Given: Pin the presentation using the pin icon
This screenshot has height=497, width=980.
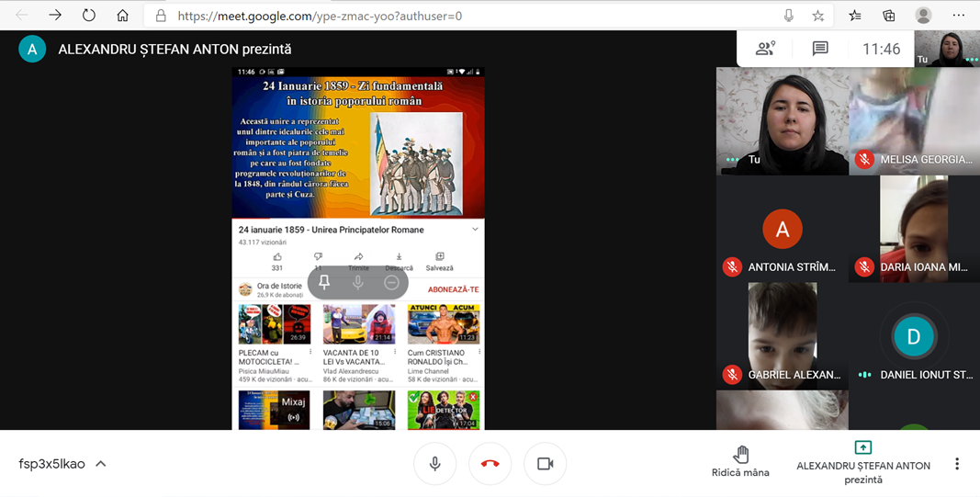Looking at the screenshot, I should tap(324, 283).
